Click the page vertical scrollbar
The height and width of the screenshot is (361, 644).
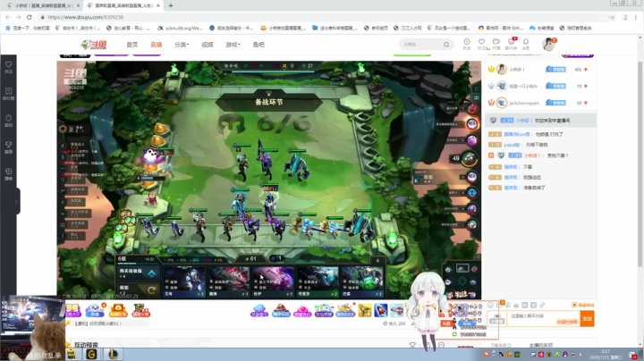[640, 164]
